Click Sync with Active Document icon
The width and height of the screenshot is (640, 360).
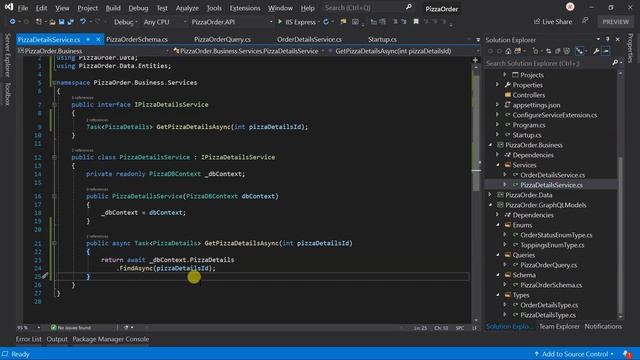pos(548,51)
